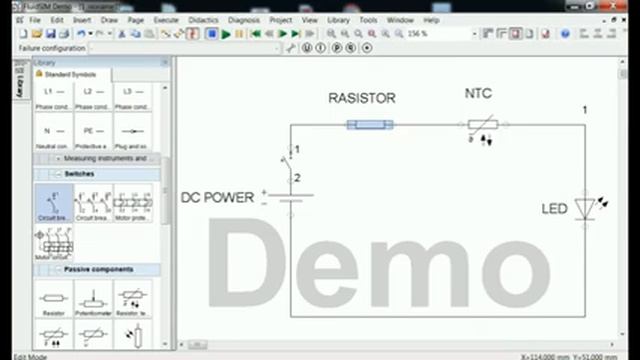Open a file with the folder icon
640x360 pixels.
pos(37,34)
